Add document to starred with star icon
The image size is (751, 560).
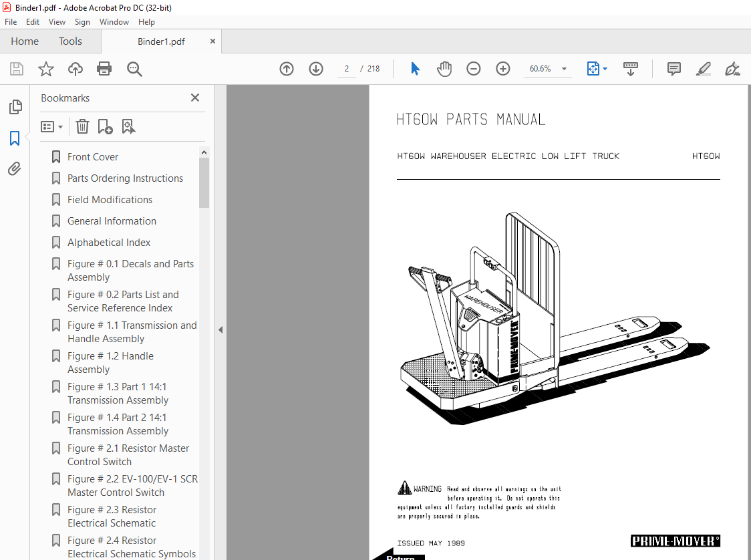tap(46, 69)
